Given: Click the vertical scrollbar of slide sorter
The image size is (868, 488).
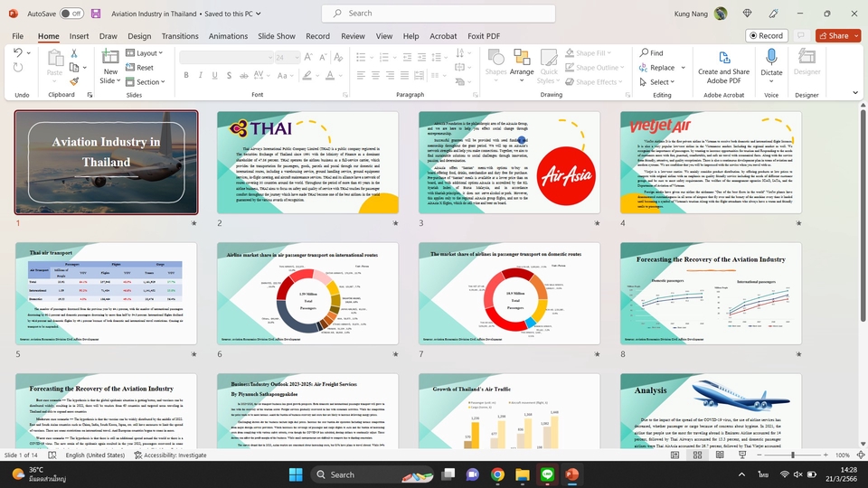Looking at the screenshot, I should 863,215.
